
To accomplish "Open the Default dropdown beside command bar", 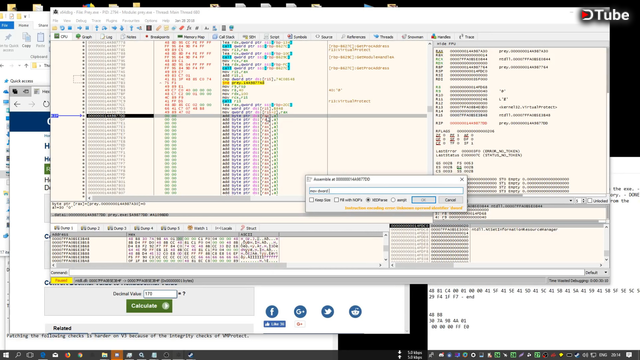I will [x=597, y=272].
